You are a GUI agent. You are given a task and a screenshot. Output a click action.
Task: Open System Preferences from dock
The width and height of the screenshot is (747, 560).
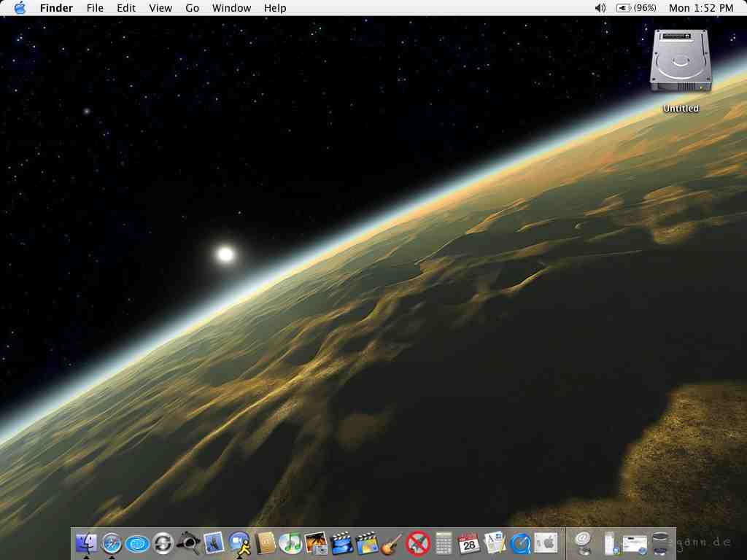click(546, 543)
